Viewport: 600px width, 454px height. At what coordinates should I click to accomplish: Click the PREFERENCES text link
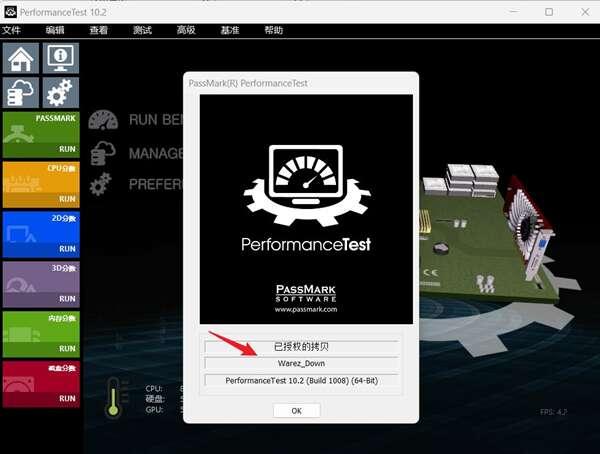click(156, 185)
